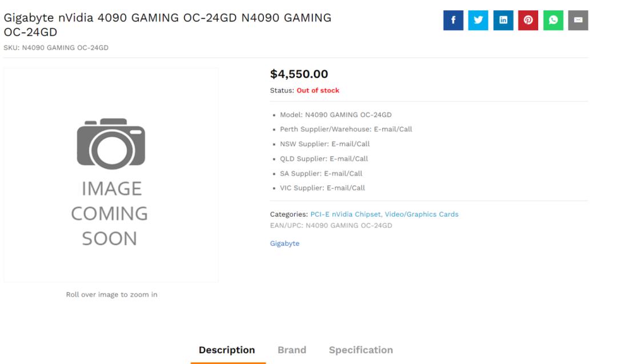Switch to the Brand tab
The height and width of the screenshot is (364, 617).
[291, 350]
